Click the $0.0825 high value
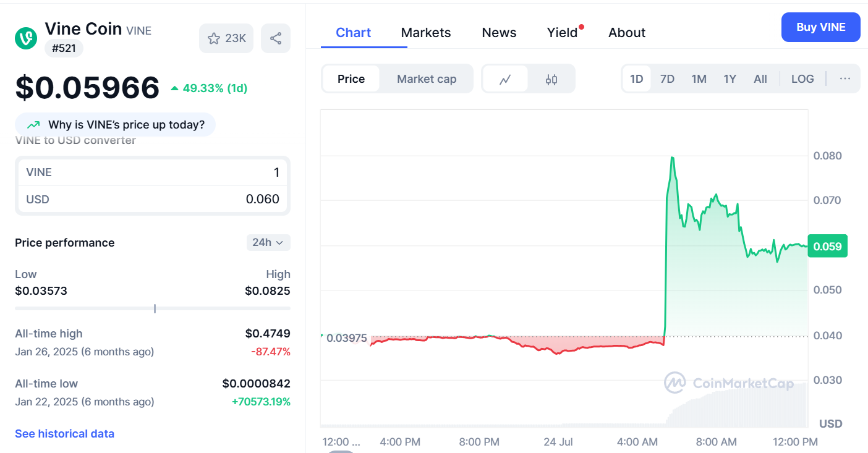The height and width of the screenshot is (453, 868). (268, 290)
